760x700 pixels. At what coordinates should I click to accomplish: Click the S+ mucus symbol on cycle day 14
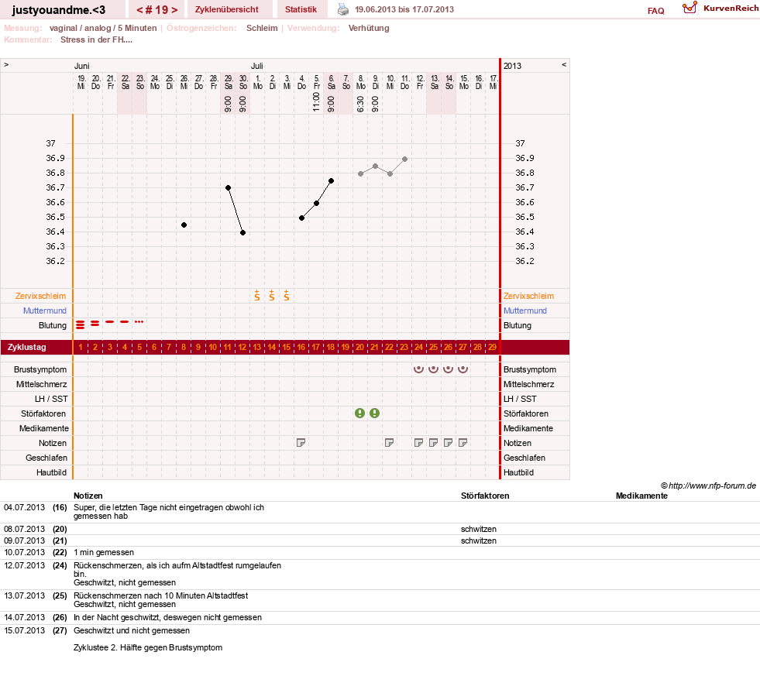[x=272, y=296]
